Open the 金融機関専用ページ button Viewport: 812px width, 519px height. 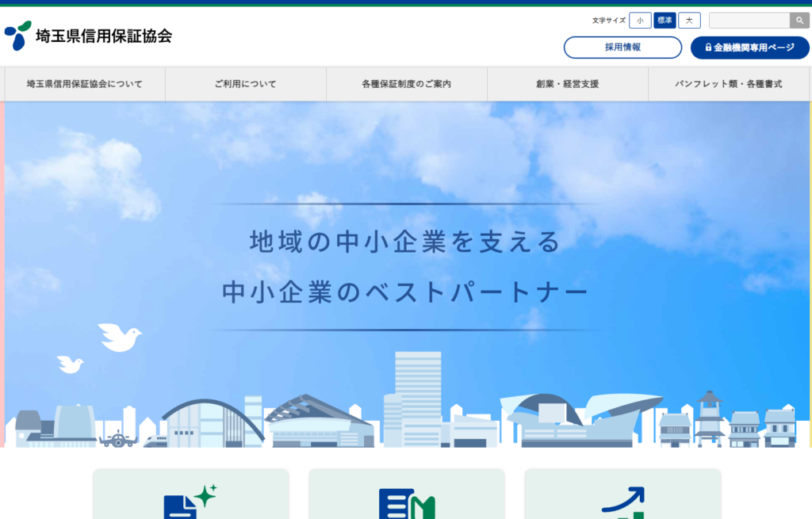click(x=750, y=48)
